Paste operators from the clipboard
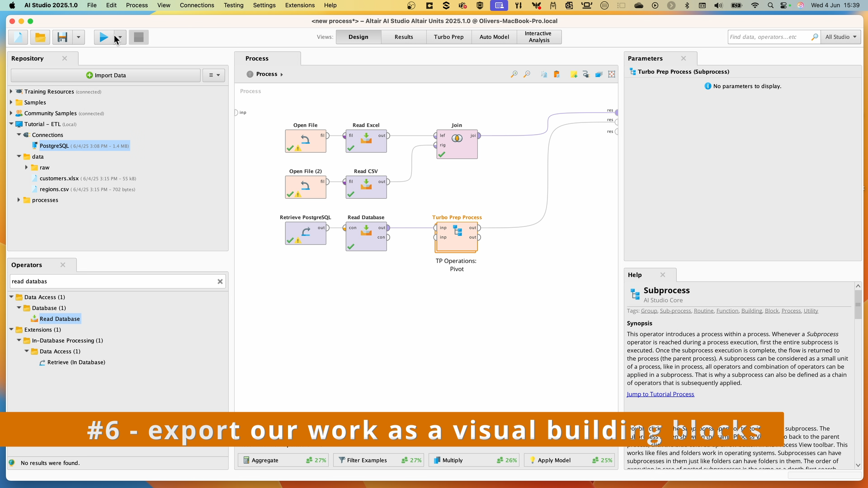 [557, 74]
